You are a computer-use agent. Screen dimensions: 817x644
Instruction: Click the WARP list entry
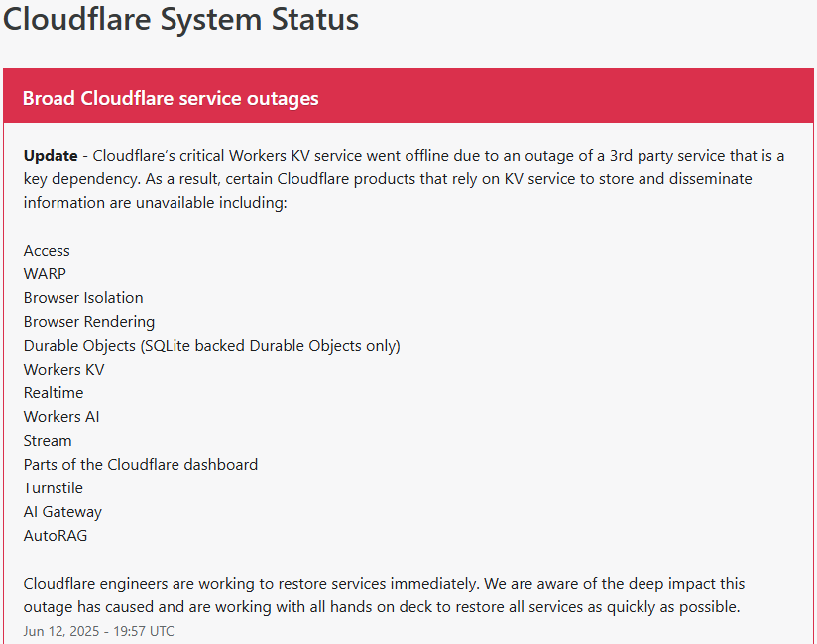click(x=45, y=273)
